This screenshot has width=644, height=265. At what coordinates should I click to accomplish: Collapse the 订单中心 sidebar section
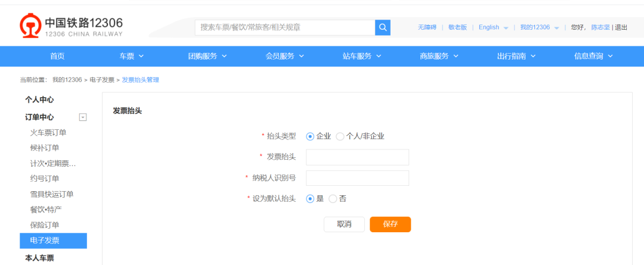tap(83, 117)
